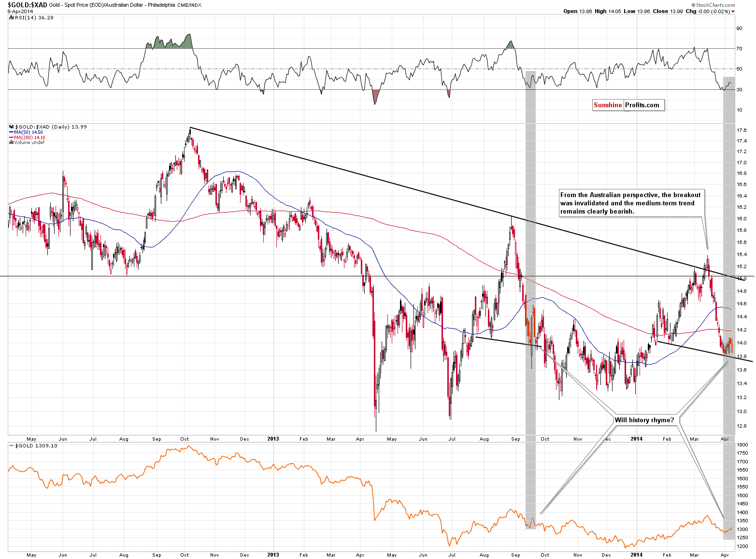The image size is (756, 559).
Task: Click the 1350 gold price axis label
Action: pyautogui.click(x=742, y=521)
